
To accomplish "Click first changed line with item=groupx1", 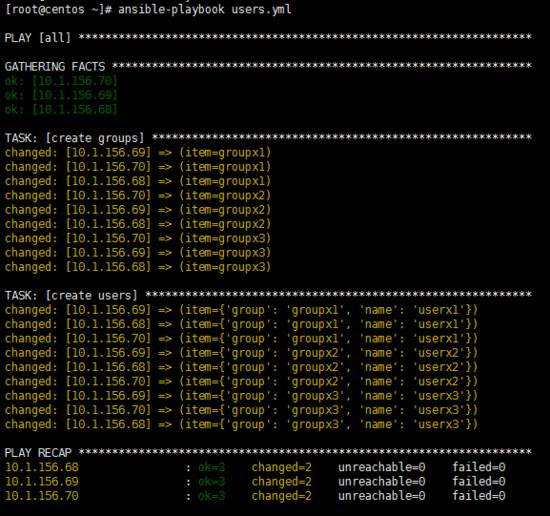I will 138,153.
